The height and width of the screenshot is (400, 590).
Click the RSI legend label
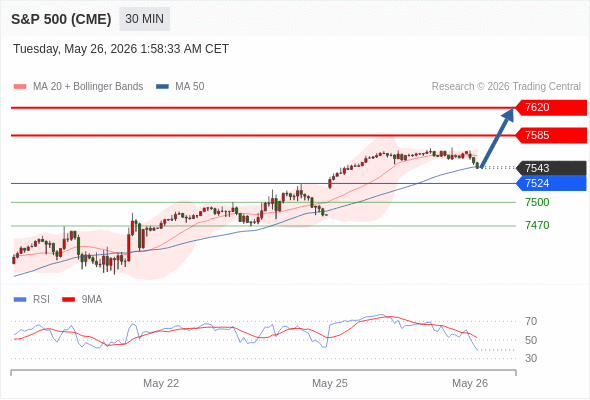click(x=41, y=300)
